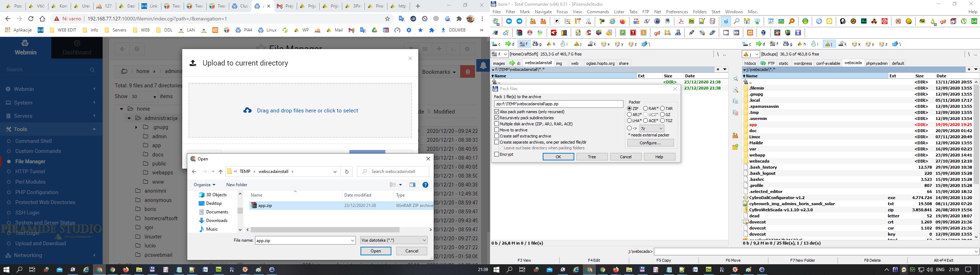Launch Firefox from Total Commander toolbar
The width and height of the screenshot is (980, 275).
click(x=623, y=21)
